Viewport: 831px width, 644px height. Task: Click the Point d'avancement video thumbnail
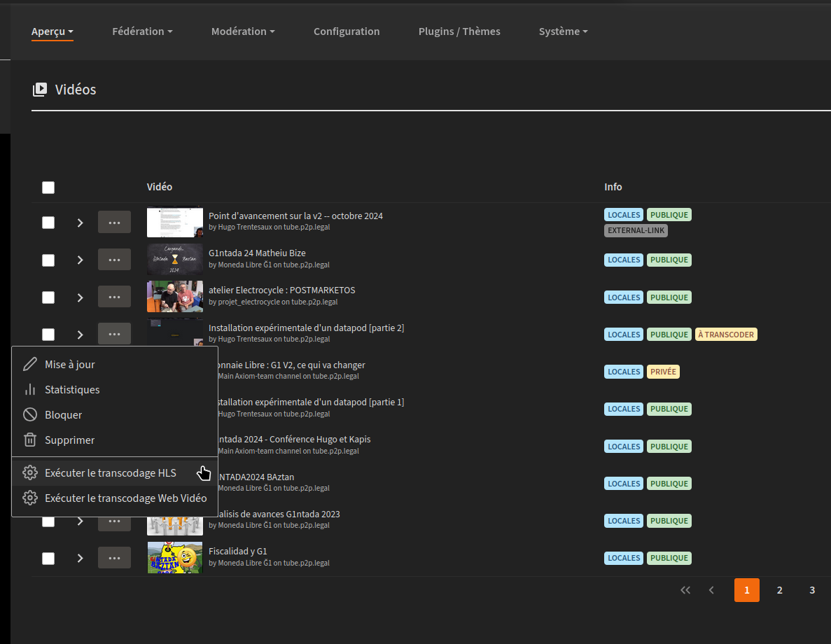point(175,222)
